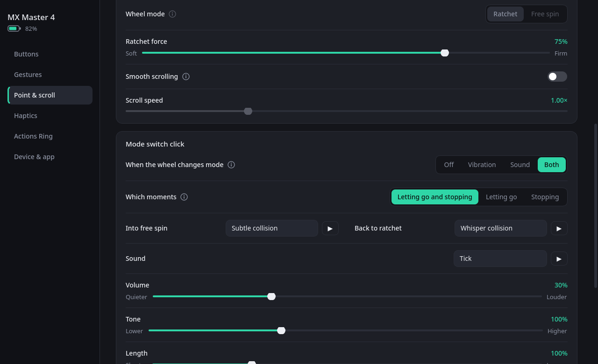
Task: Open the Whisper collision dropdown
Action: [501, 228]
